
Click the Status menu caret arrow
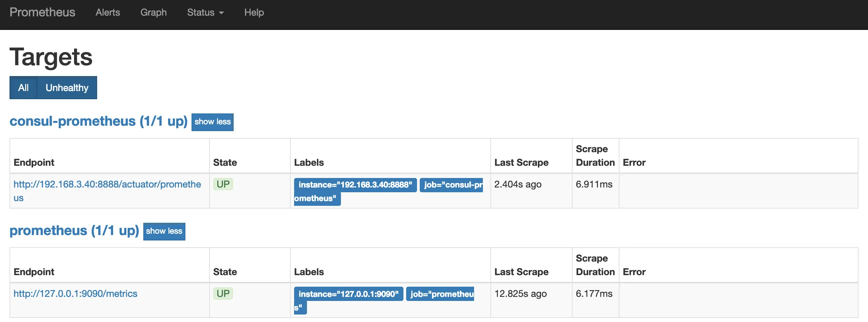pos(221,13)
